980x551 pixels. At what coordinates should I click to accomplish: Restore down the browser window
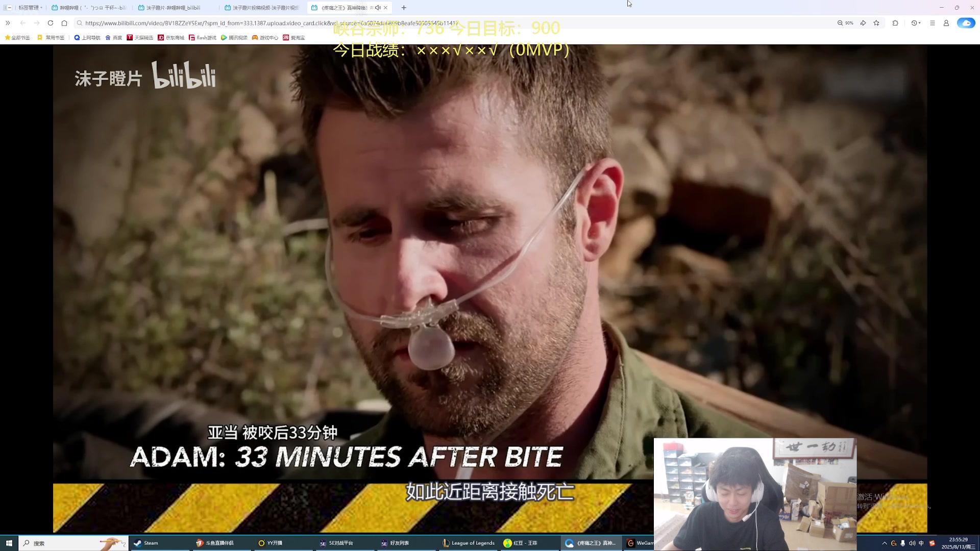tap(957, 8)
